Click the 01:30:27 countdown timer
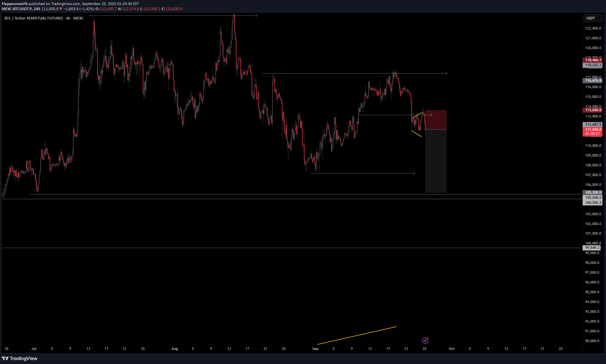 point(592,134)
